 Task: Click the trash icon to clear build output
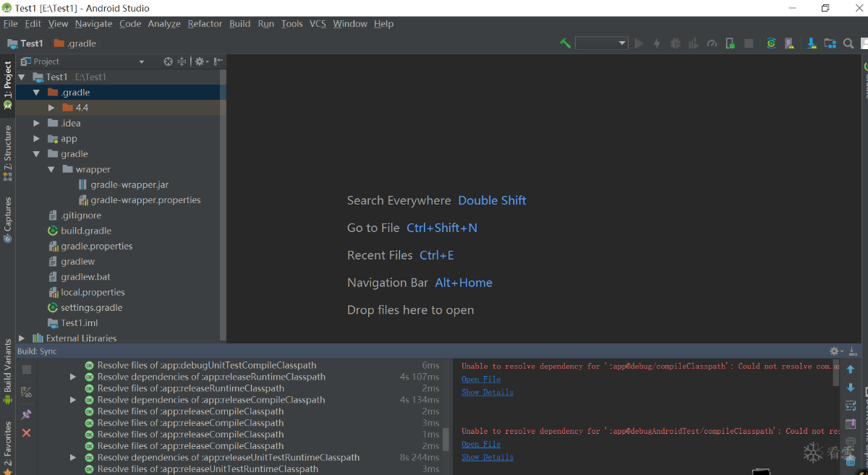click(851, 460)
